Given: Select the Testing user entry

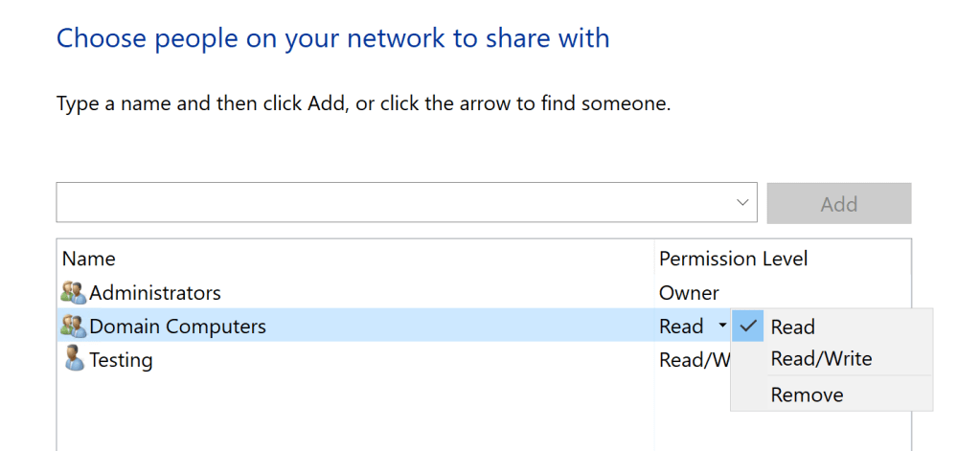Looking at the screenshot, I should pos(121,360).
